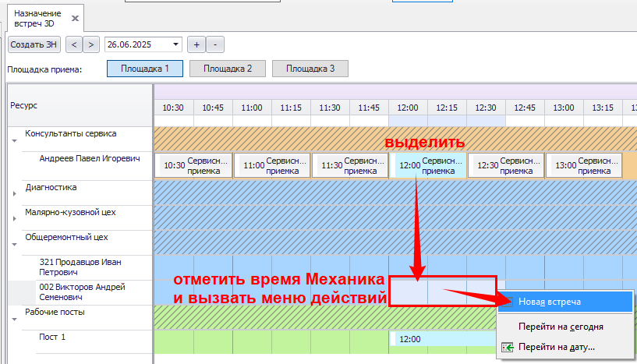This screenshot has height=364, width=637.
Task: Click the minus zoom button
Action: pyautogui.click(x=215, y=44)
